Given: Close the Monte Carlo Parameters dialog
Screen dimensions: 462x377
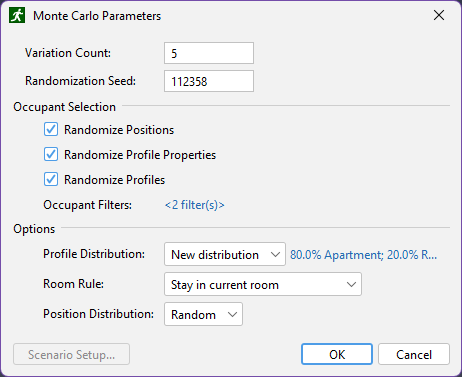Looking at the screenshot, I should coord(439,15).
